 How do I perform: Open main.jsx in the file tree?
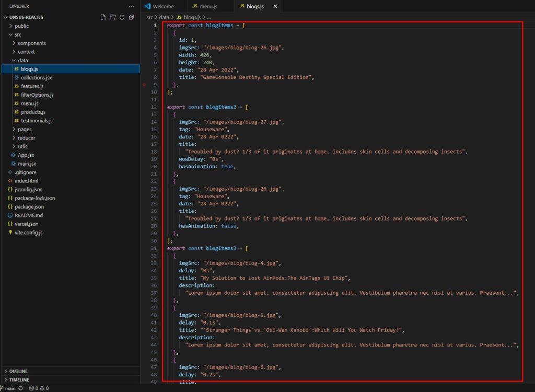click(x=27, y=164)
